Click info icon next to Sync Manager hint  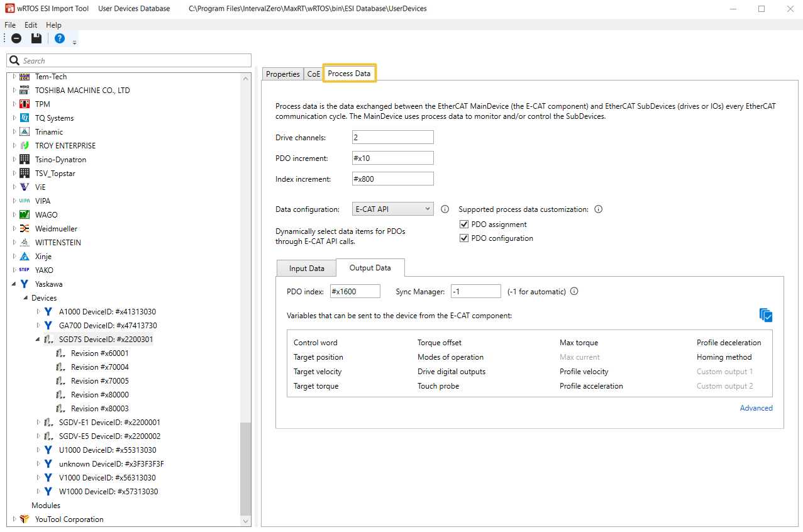(573, 291)
